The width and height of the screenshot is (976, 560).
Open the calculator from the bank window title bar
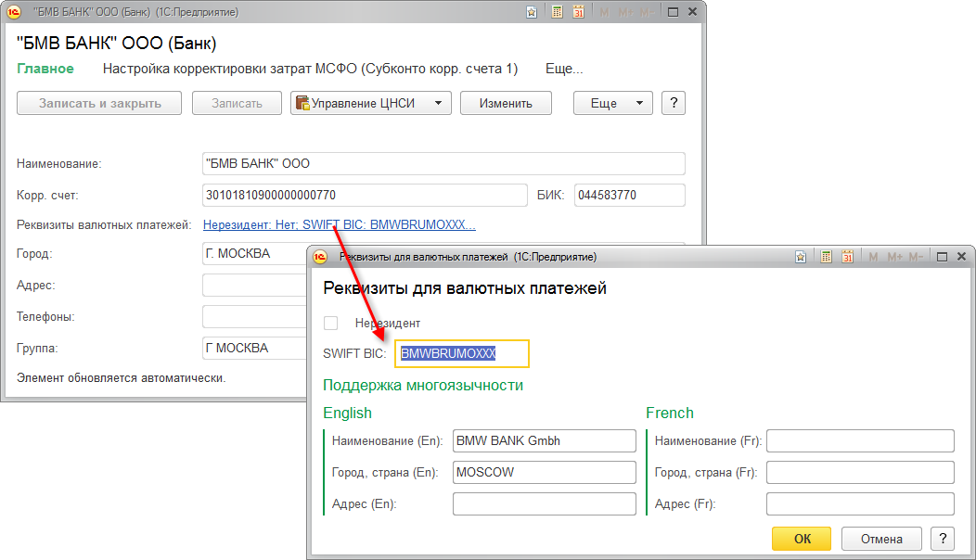(557, 12)
